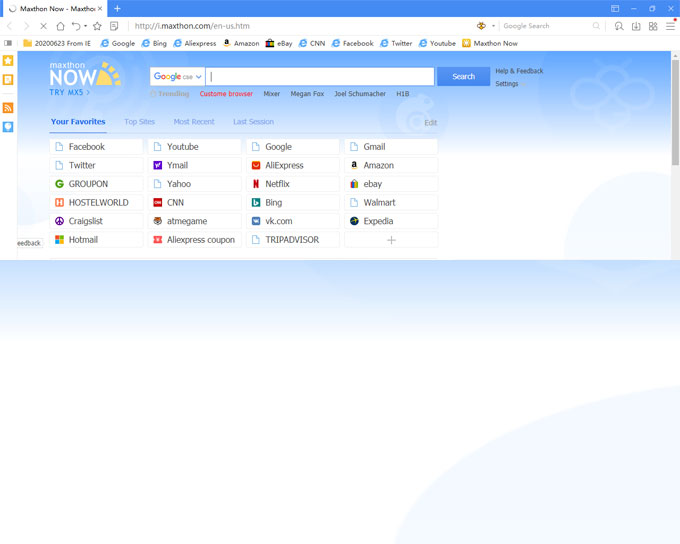Click the page vertical scrollbar thumb

[x=675, y=112]
